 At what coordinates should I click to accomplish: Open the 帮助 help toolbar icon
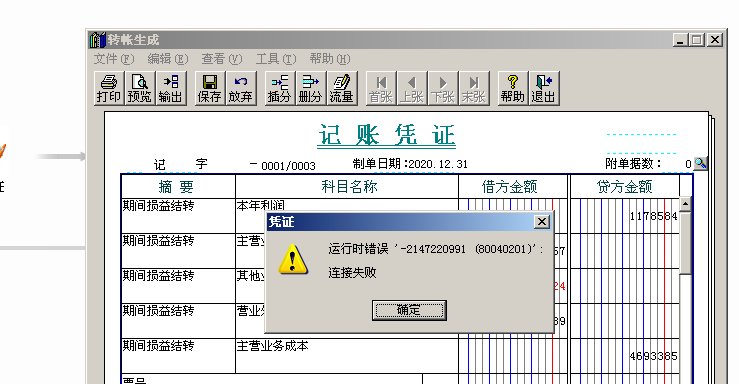tap(513, 88)
